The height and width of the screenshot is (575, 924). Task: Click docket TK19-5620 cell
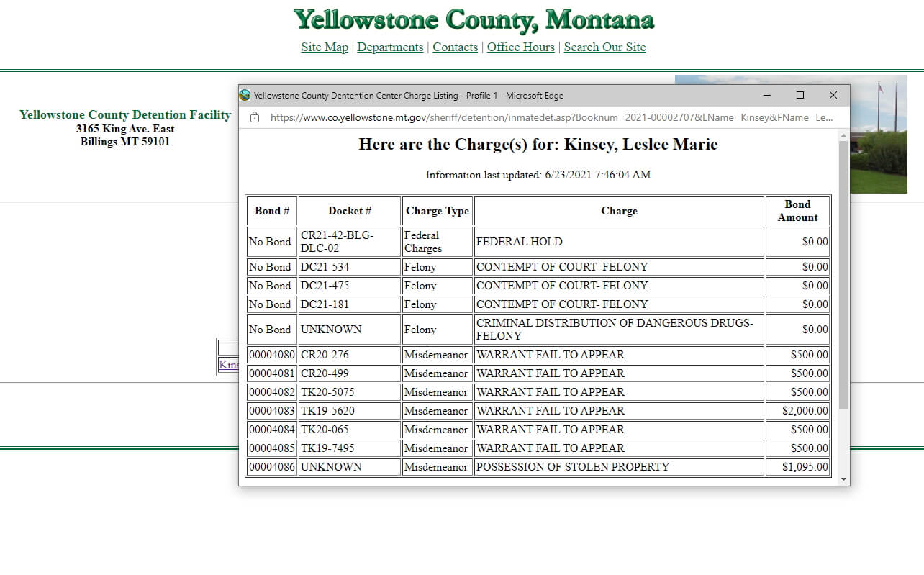click(350, 411)
